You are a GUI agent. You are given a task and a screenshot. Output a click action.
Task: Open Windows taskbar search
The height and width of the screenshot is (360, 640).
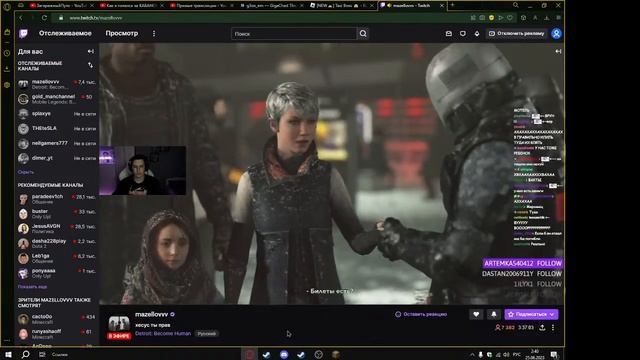pyautogui.click(x=25, y=354)
